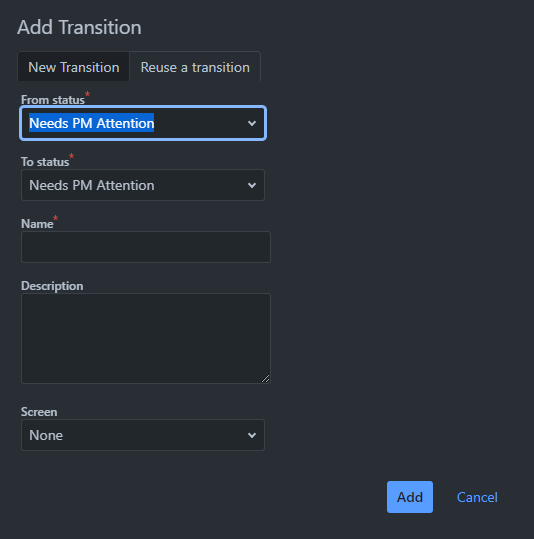Open the From status dropdown
534x539 pixels.
pos(143,123)
